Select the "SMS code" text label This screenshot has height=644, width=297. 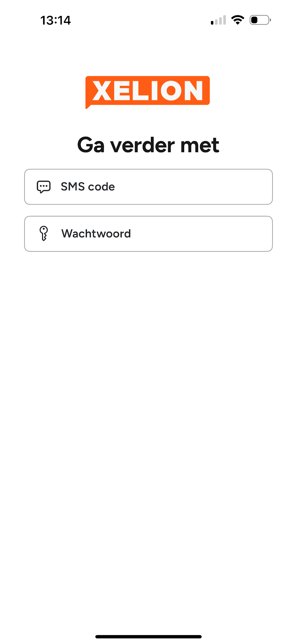click(88, 187)
